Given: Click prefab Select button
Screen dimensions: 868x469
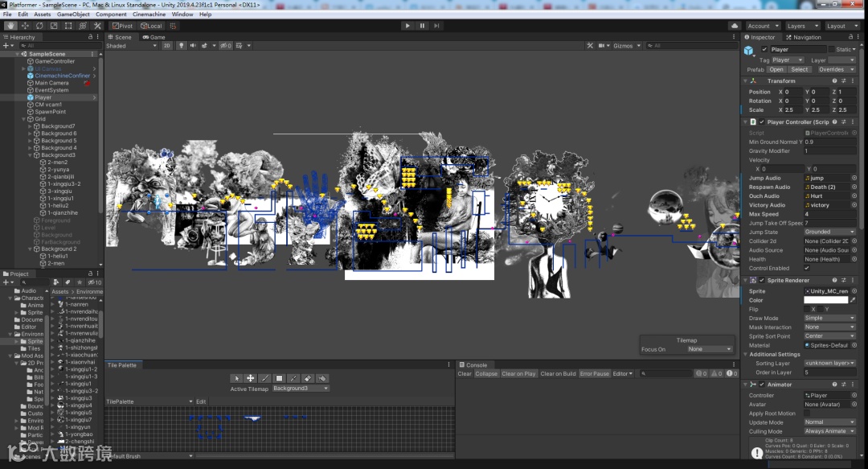Looking at the screenshot, I should 799,69.
